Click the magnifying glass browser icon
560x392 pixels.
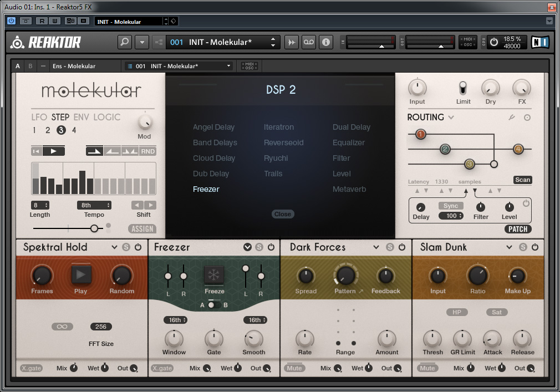125,42
